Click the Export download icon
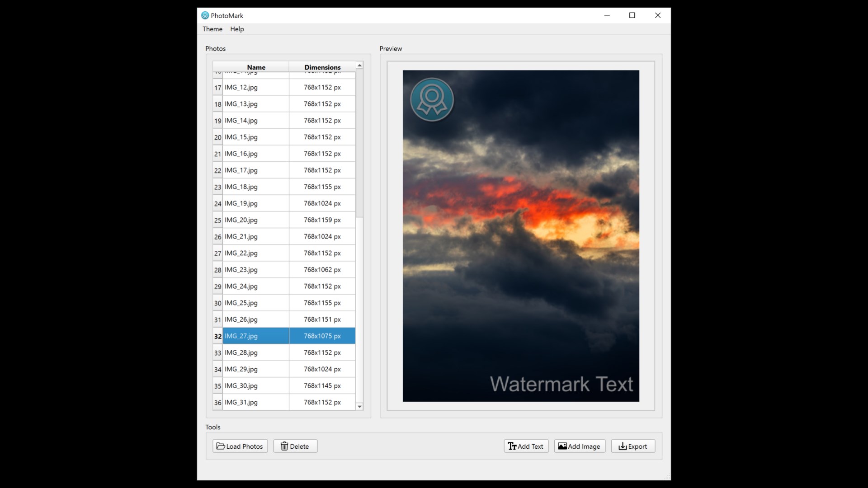868x488 pixels. [x=623, y=446]
